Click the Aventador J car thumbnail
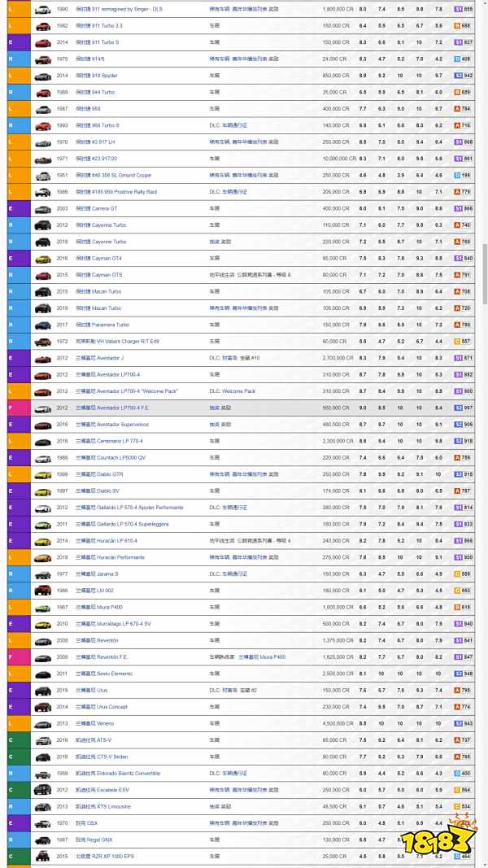The width and height of the screenshot is (488, 868). point(42,358)
